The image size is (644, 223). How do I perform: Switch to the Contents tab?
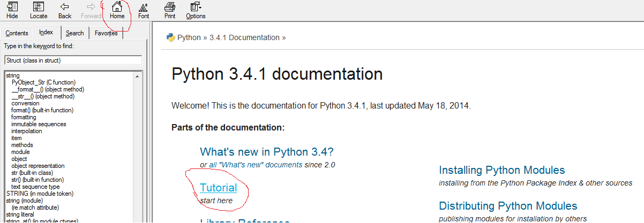pyautogui.click(x=17, y=33)
